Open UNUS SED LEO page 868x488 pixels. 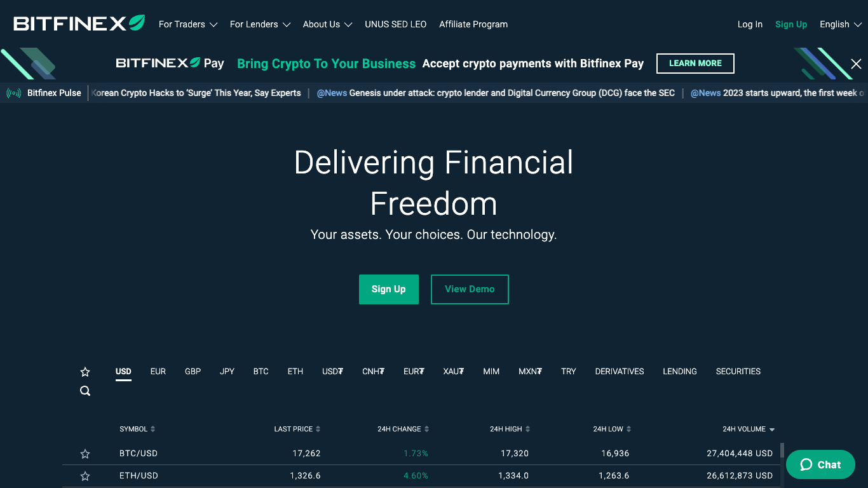point(396,24)
